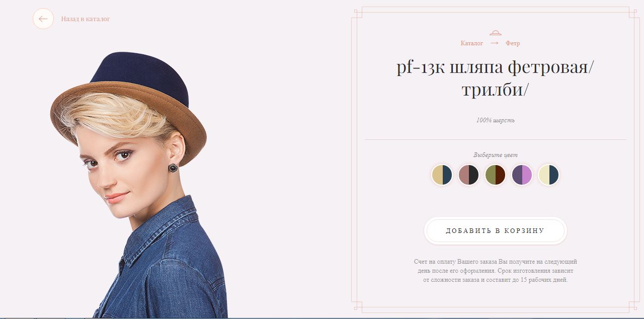Open the 'Фетр' breadcrumb category
The image size is (644, 319).
tap(513, 43)
